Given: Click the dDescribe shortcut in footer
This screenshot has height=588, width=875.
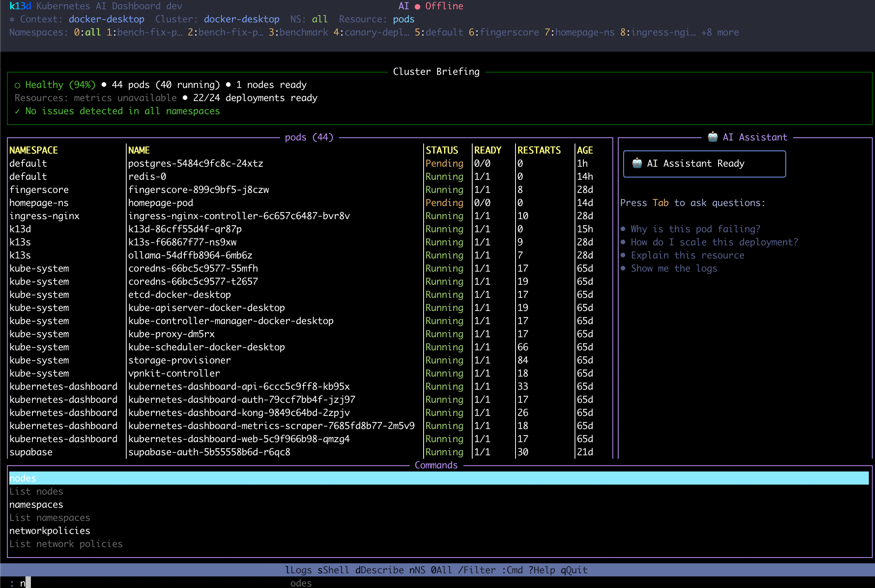Looking at the screenshot, I should [379, 570].
